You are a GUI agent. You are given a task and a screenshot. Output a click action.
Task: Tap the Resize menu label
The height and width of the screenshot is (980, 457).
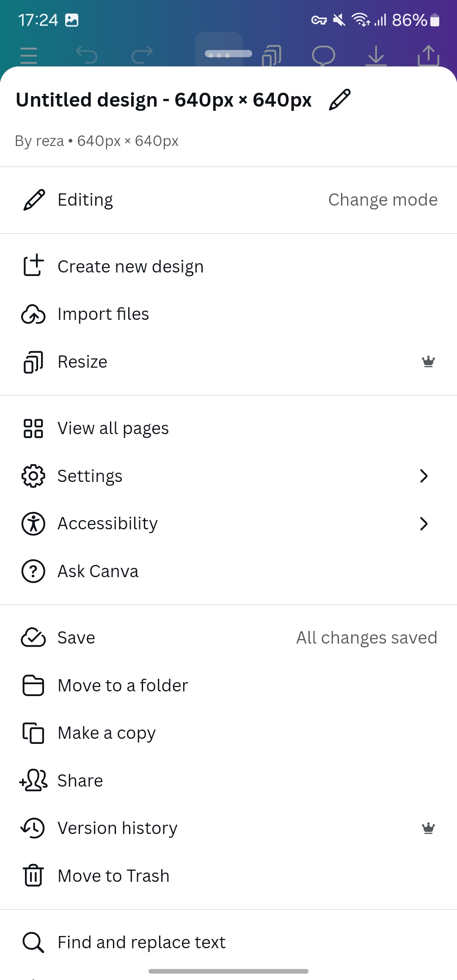tap(83, 362)
